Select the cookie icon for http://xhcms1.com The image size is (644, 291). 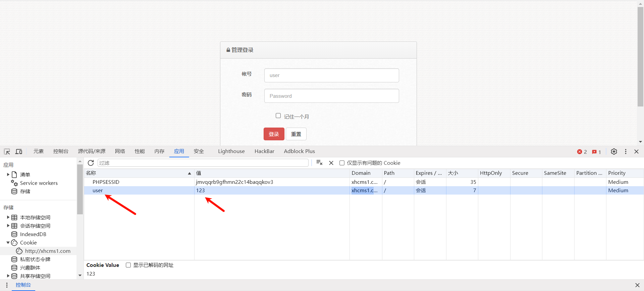19,251
